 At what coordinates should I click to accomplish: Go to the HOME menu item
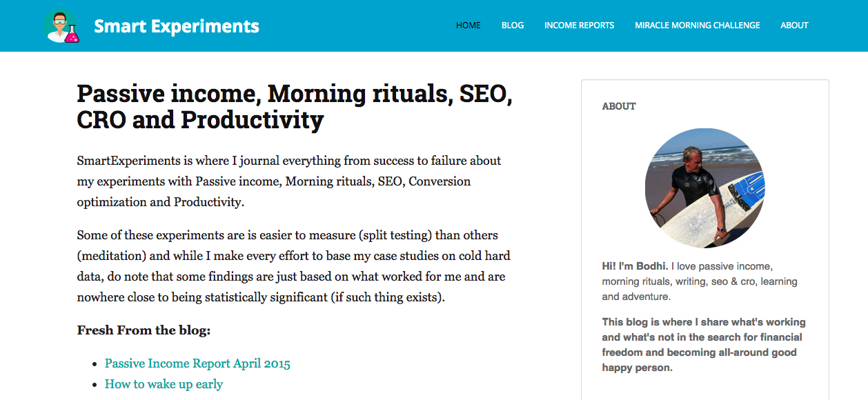click(468, 26)
